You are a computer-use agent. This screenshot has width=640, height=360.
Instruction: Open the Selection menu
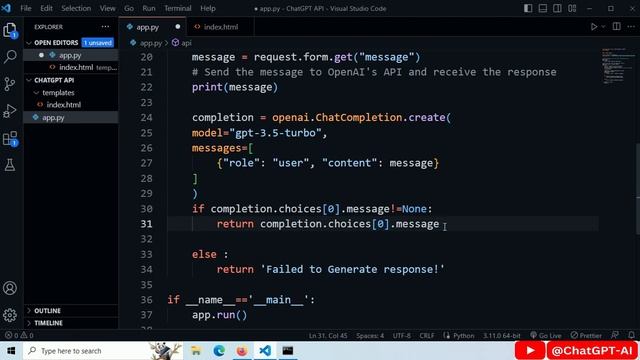click(x=76, y=8)
